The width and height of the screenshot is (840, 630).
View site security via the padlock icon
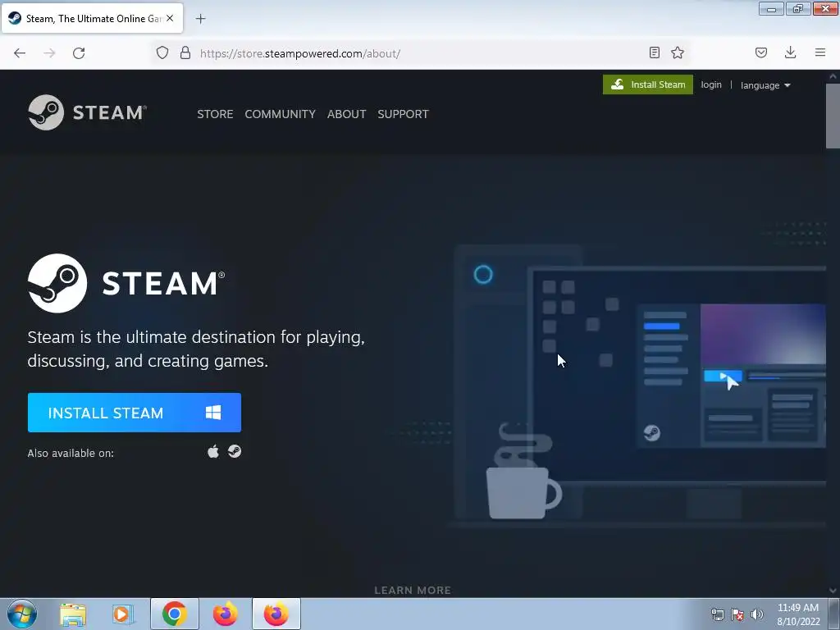coord(185,52)
